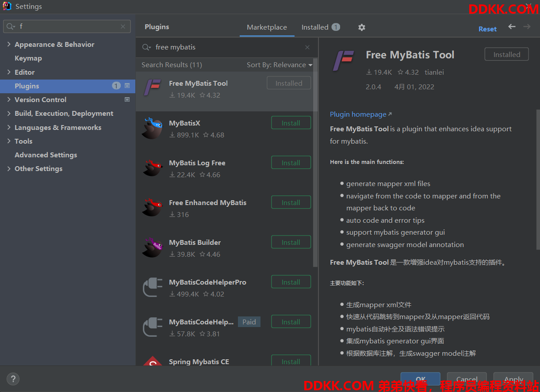Viewport: 540px width, 392px height.
Task: Click the project-level icon beside Plugins
Action: tap(127, 86)
